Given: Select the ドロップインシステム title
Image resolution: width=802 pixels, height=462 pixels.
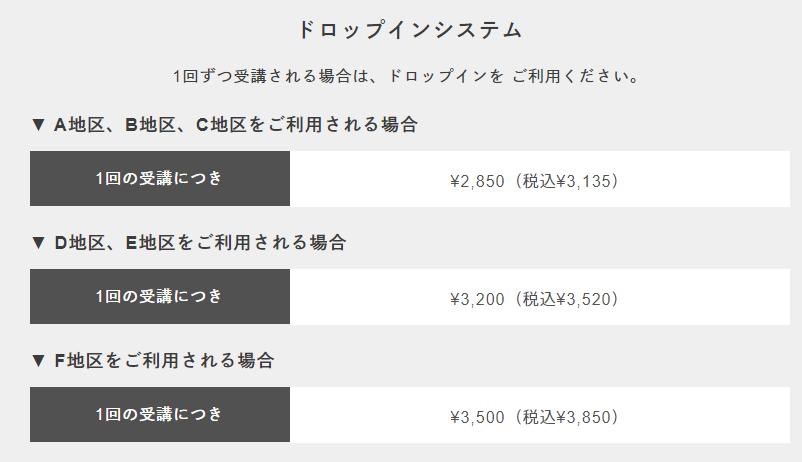Looking at the screenshot, I should pyautogui.click(x=410, y=29).
